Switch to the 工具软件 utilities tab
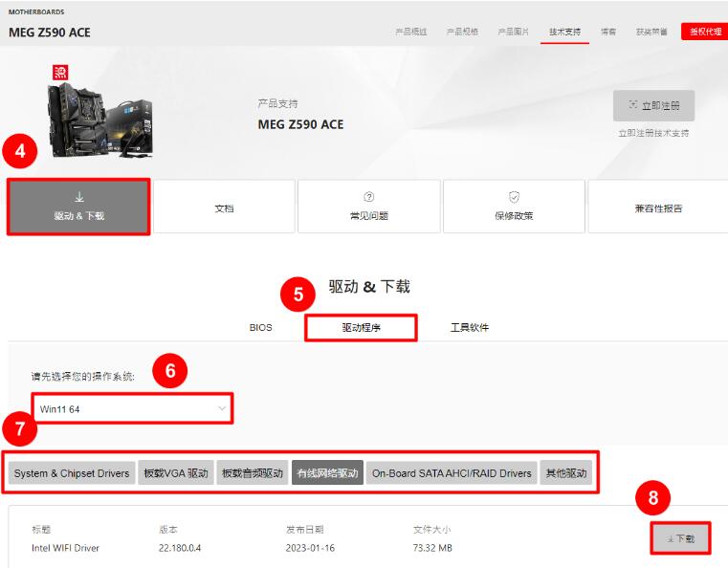Viewport: 728px width, 568px height. click(x=469, y=327)
